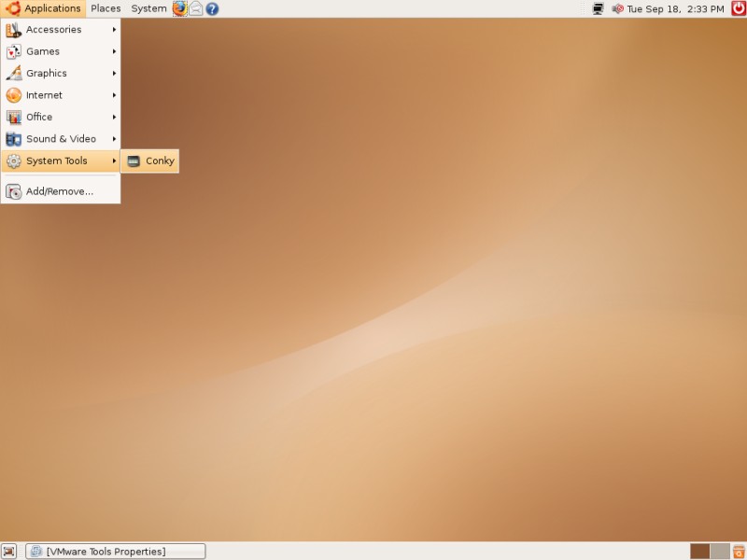The height and width of the screenshot is (560, 747).
Task: Launch Conky from the submenu
Action: pos(150,161)
